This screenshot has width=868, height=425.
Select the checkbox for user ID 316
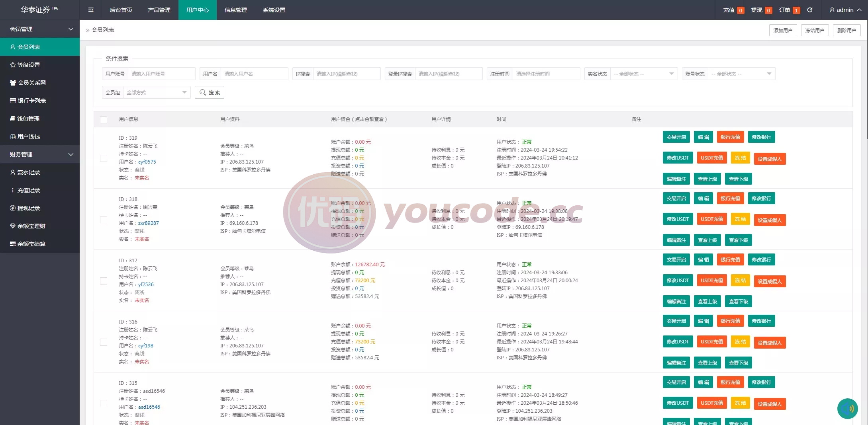[104, 342]
